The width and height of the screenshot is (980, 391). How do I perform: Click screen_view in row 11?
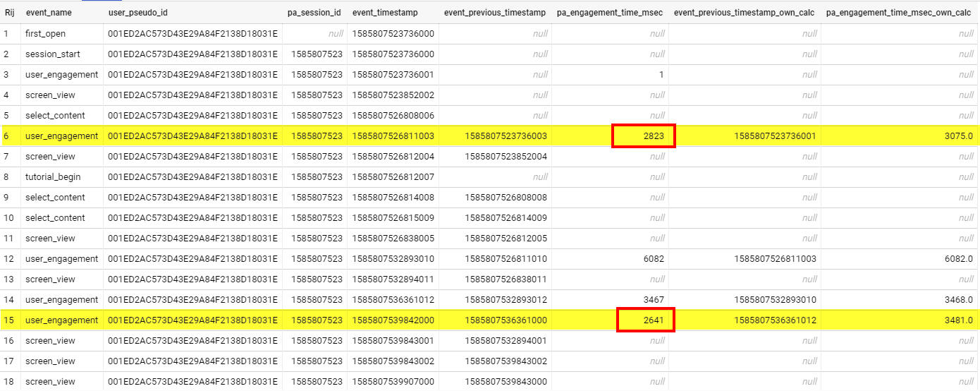coord(50,239)
